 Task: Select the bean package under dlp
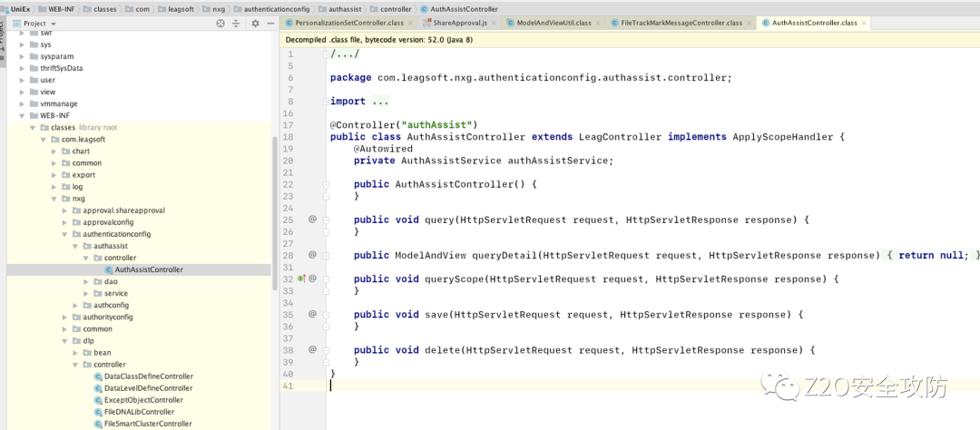(x=103, y=353)
